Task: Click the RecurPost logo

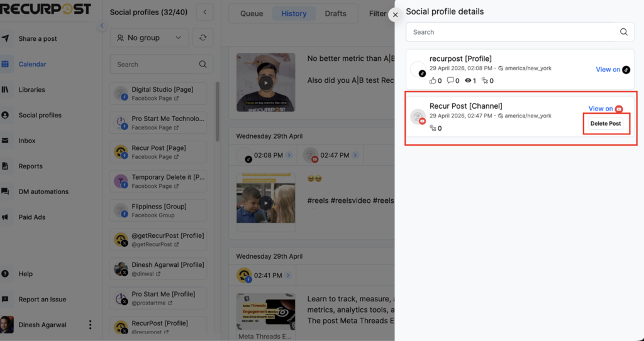Action: click(45, 9)
